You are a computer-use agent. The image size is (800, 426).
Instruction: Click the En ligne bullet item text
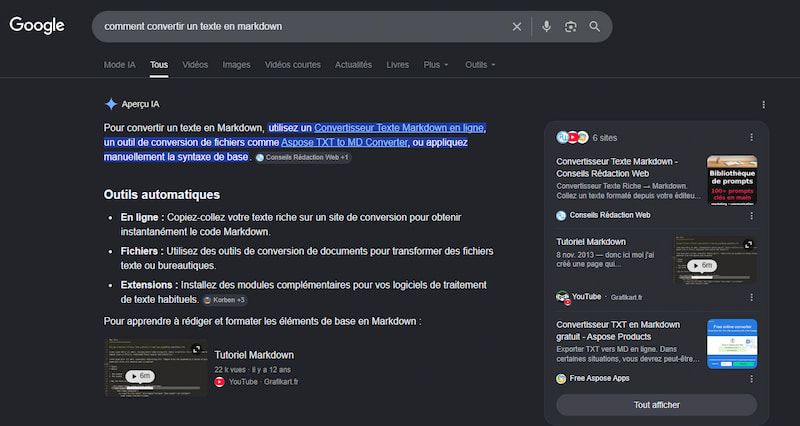click(x=291, y=224)
